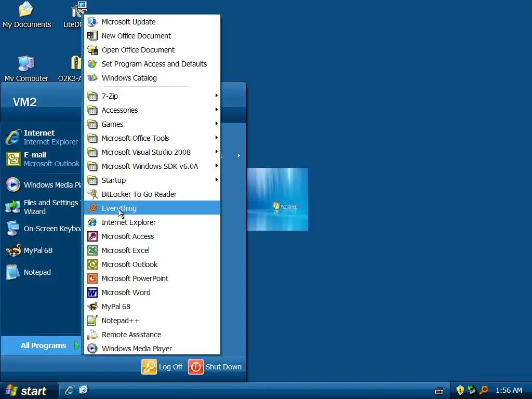This screenshot has width=532, height=399.
Task: Click pinned Windows Media Player icon
Action: coord(13,184)
